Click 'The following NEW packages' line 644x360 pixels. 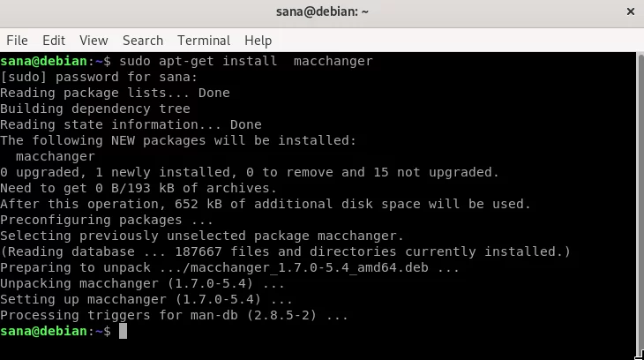[178, 140]
